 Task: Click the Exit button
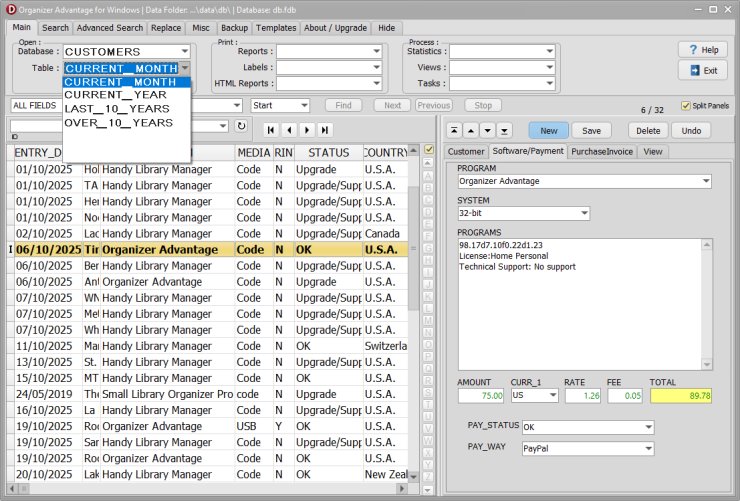(x=703, y=71)
